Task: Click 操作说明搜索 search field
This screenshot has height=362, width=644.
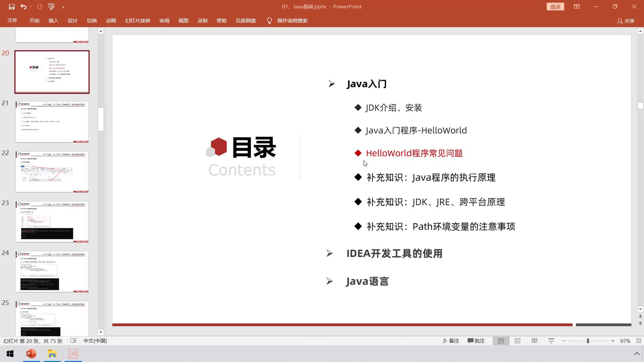Action: pyautogui.click(x=292, y=21)
